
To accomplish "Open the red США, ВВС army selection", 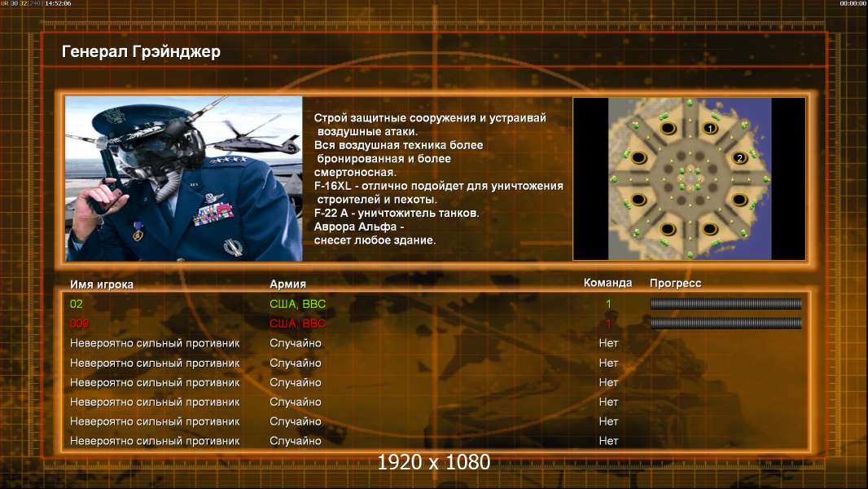I will click(298, 324).
